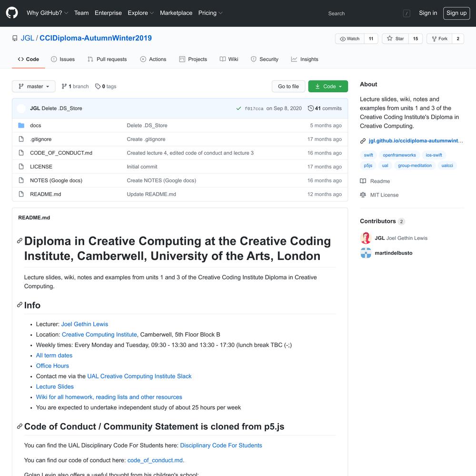
Task: Click the README.md file icon
Action: (x=21, y=194)
